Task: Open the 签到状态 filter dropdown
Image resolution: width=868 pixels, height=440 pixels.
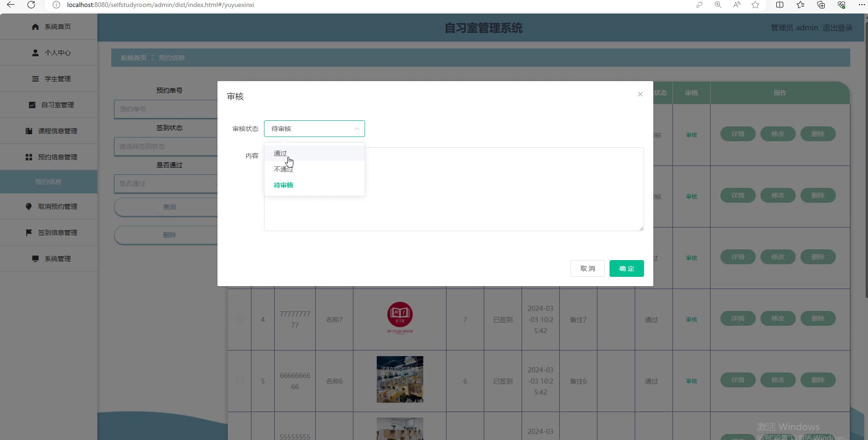Action: click(x=166, y=146)
